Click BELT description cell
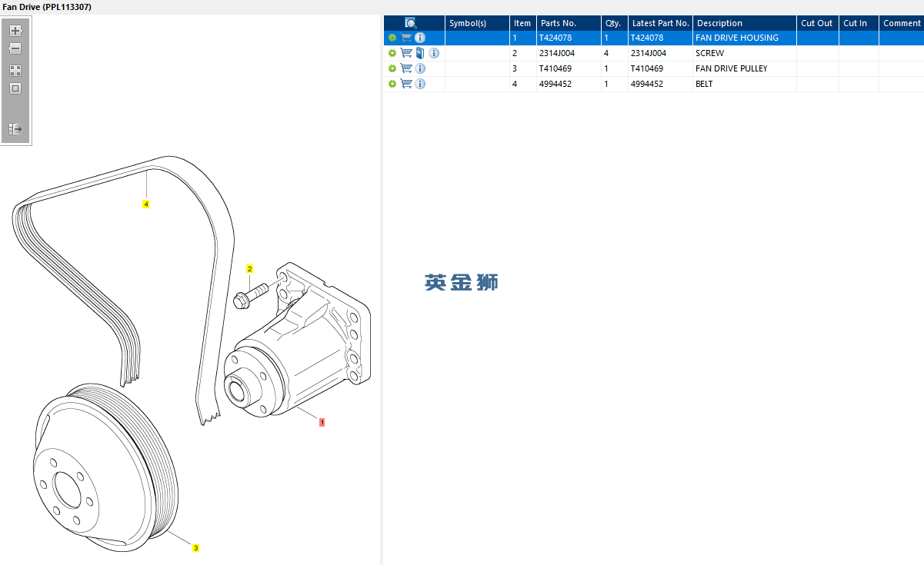This screenshot has width=924, height=565. coord(745,84)
